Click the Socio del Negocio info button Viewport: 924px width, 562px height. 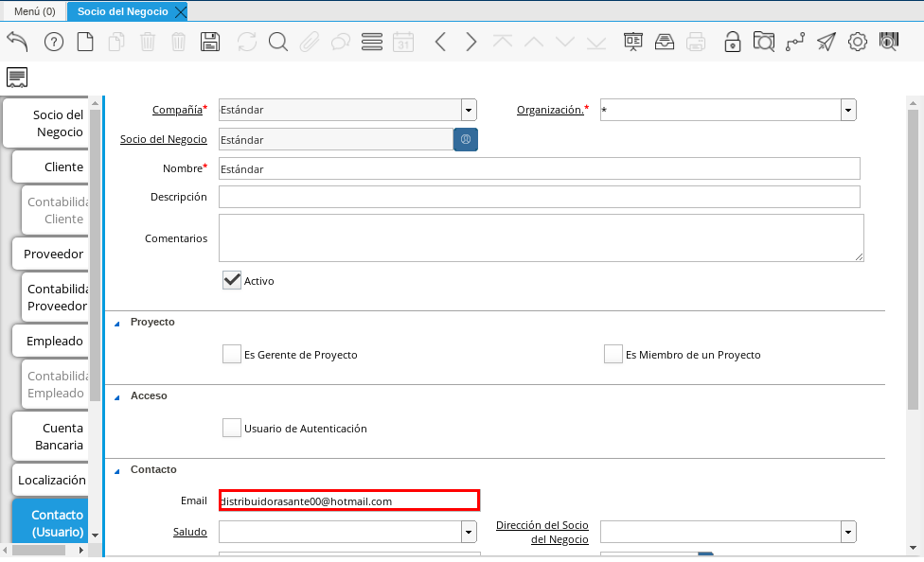[466, 139]
